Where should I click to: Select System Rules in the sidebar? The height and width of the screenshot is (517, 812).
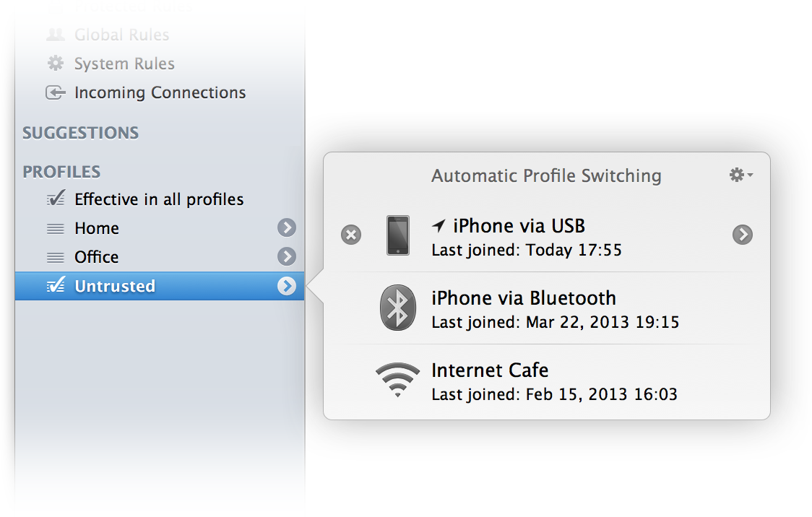pyautogui.click(x=124, y=64)
